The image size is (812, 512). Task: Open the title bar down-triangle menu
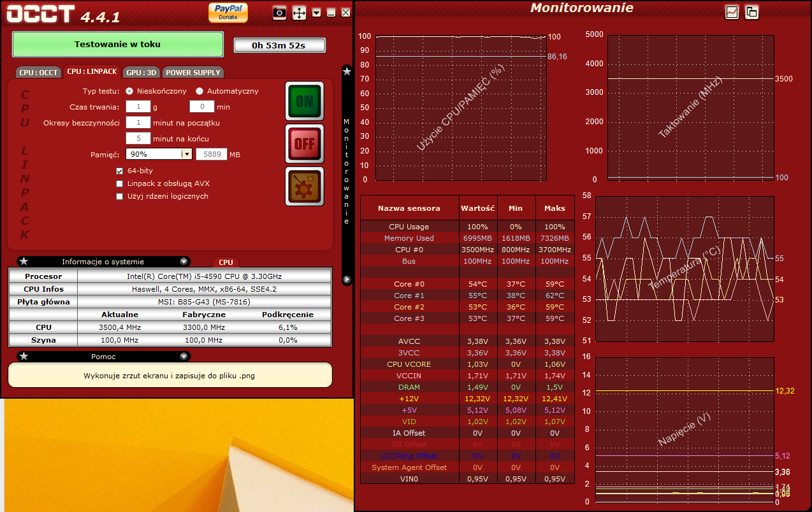pyautogui.click(x=317, y=13)
